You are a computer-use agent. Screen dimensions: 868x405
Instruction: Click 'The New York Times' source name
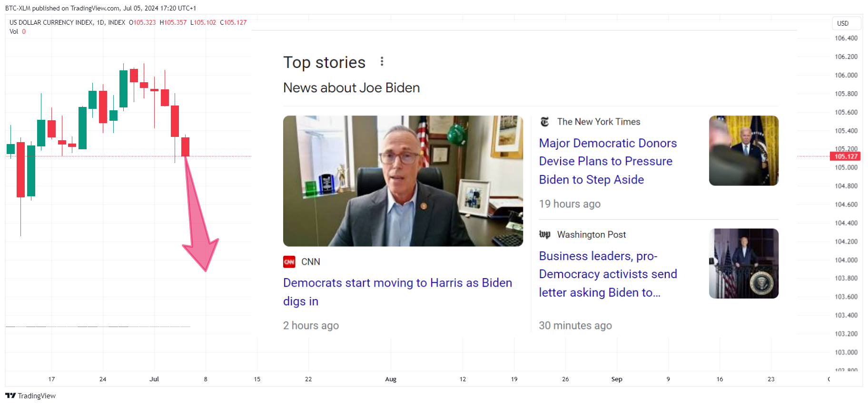click(x=599, y=122)
